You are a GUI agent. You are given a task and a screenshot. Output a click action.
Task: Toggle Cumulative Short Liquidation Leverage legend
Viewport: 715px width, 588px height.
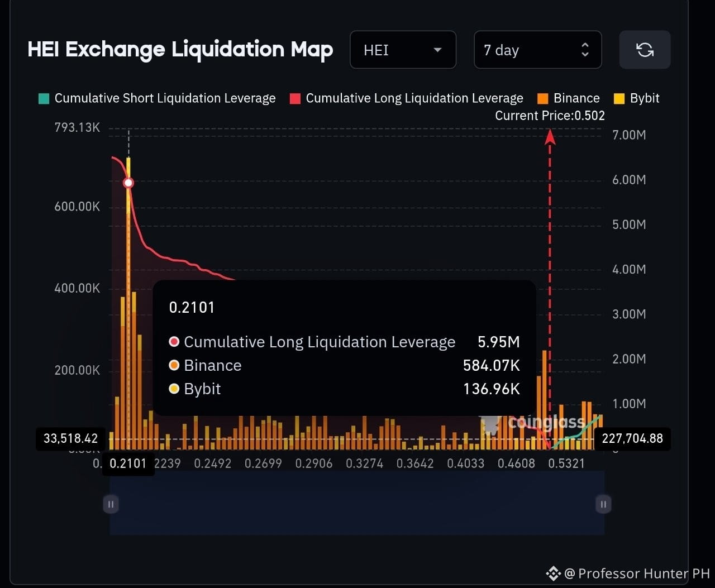point(157,98)
